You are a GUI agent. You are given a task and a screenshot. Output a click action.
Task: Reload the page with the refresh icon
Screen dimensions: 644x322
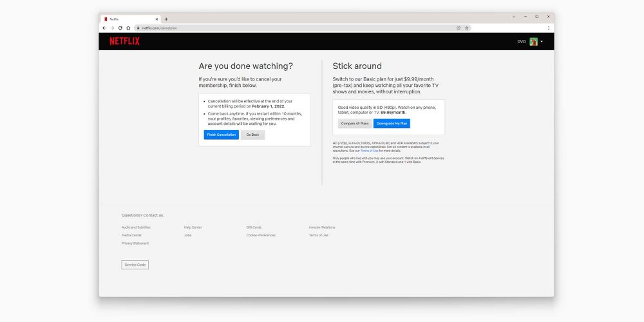tap(120, 28)
